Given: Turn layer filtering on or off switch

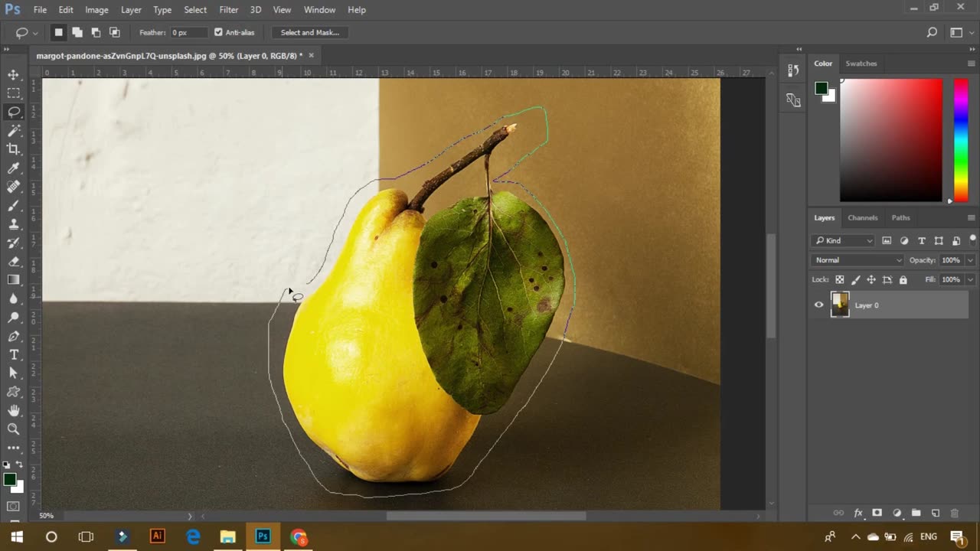Looking at the screenshot, I should 972,240.
